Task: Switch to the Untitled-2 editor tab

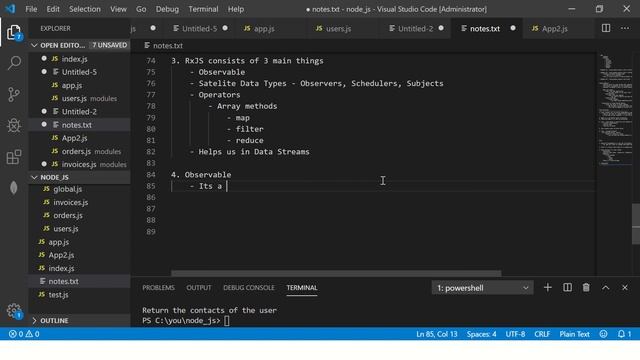Action: (x=415, y=28)
